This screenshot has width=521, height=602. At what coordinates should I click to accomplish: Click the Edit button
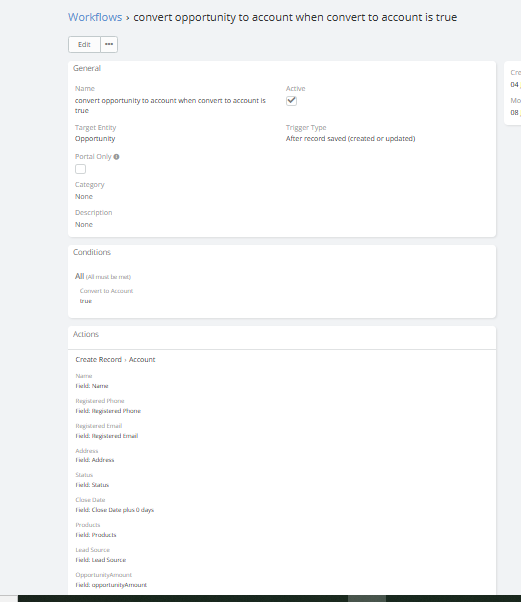[84, 45]
